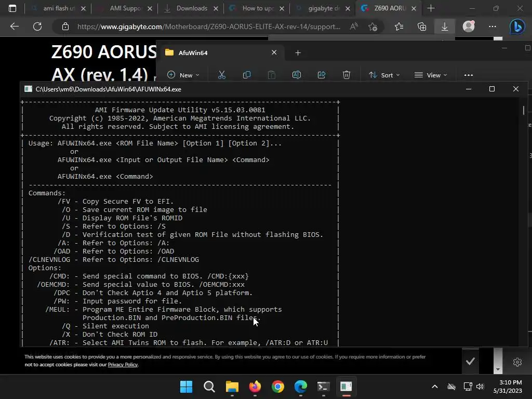Click Share in File Explorer toolbar

pyautogui.click(x=322, y=75)
